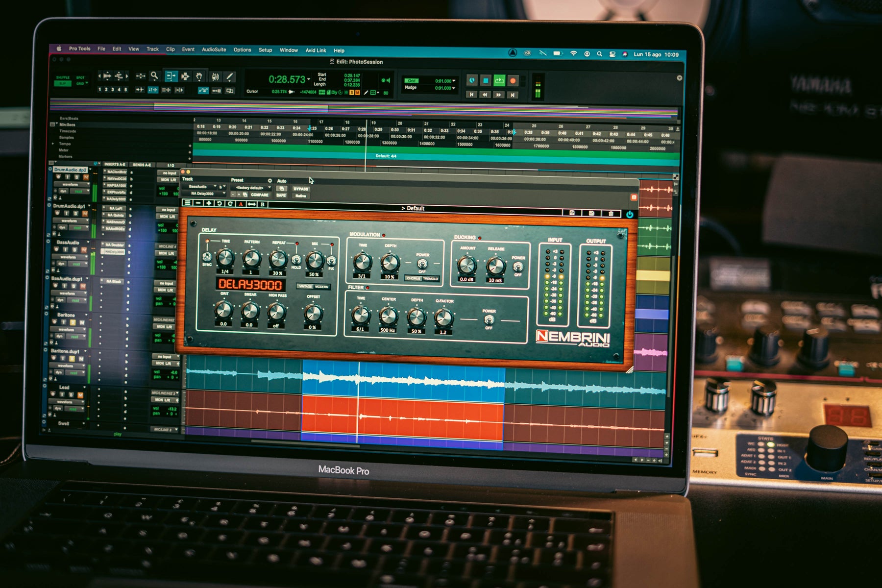The height and width of the screenshot is (588, 882).
Task: Open the BassAudio track selector dropdown
Action: click(200, 187)
